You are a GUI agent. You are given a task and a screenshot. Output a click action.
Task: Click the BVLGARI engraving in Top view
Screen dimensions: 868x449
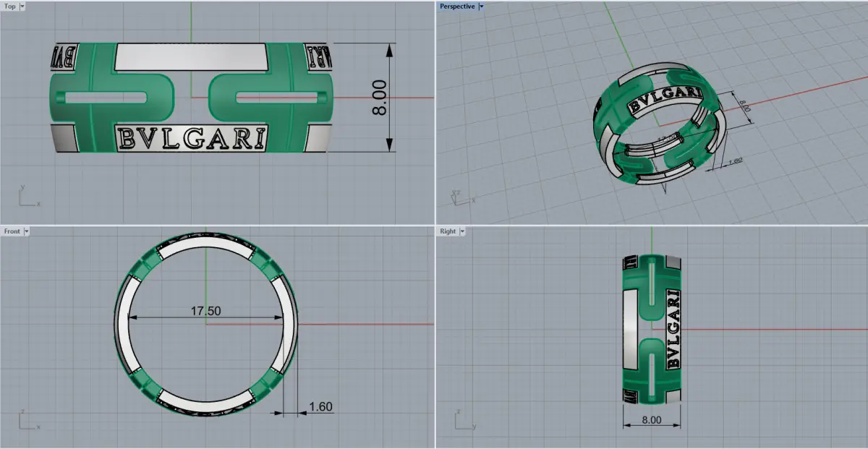coord(192,137)
